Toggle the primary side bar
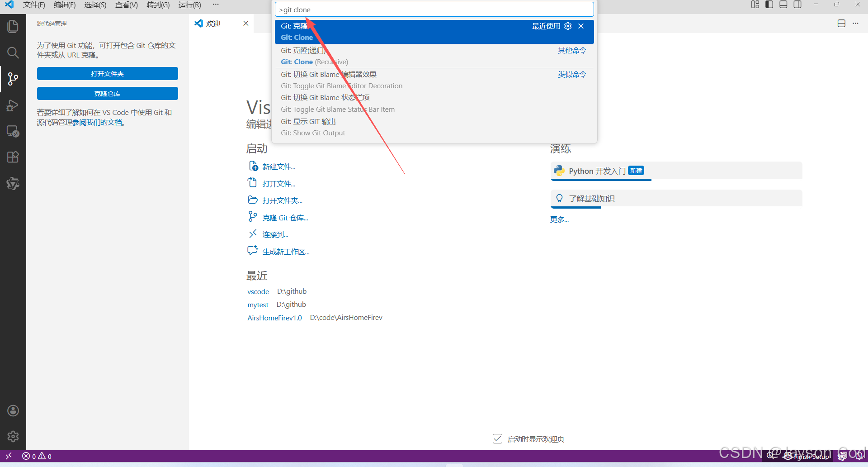Image resolution: width=868 pixels, height=467 pixels. point(769,5)
